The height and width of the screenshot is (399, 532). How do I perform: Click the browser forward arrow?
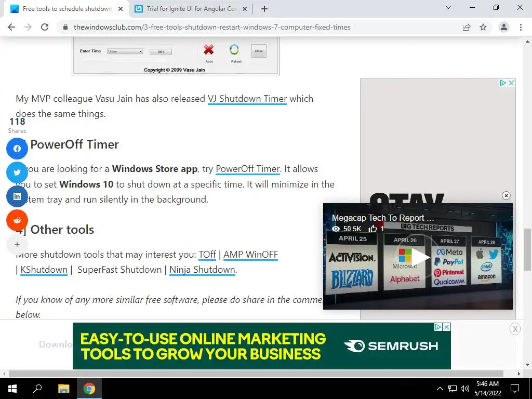point(28,27)
